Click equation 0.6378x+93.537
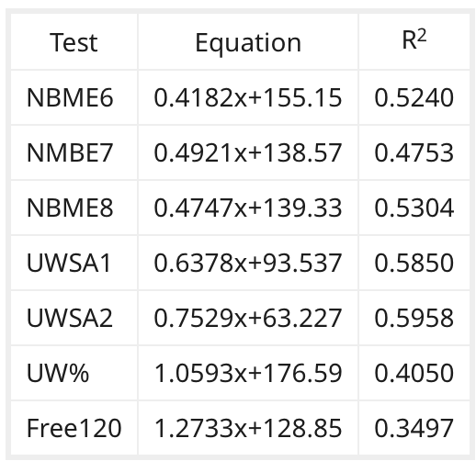476x461 pixels. [x=248, y=263]
